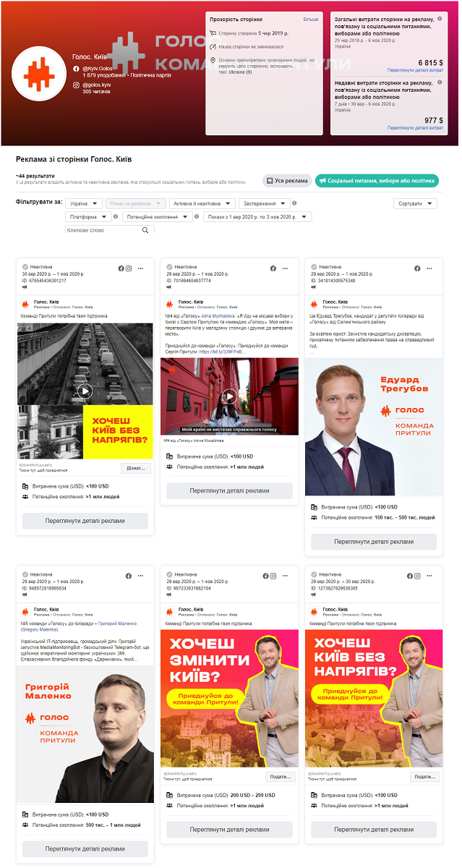Click the Більше link in transparency panel

310,20
